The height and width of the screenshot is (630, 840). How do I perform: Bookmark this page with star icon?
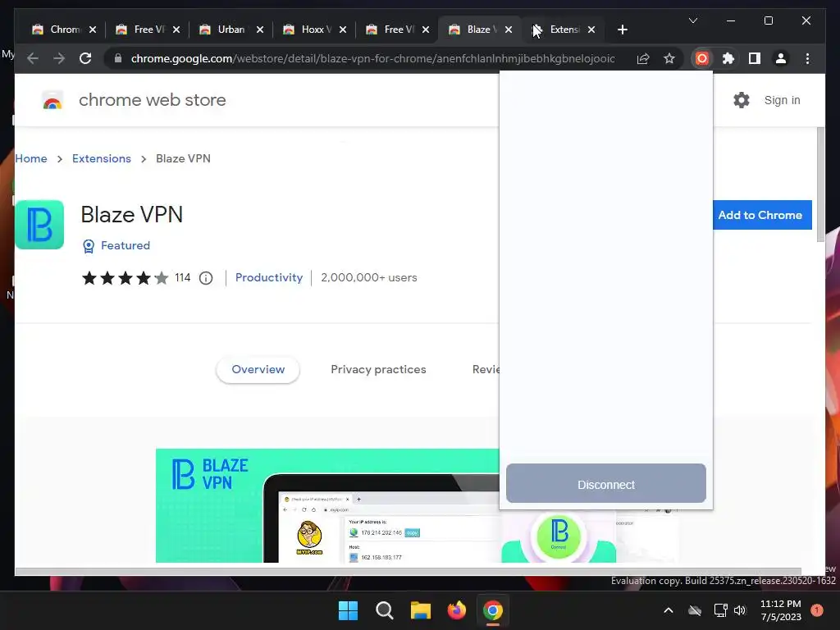point(669,58)
